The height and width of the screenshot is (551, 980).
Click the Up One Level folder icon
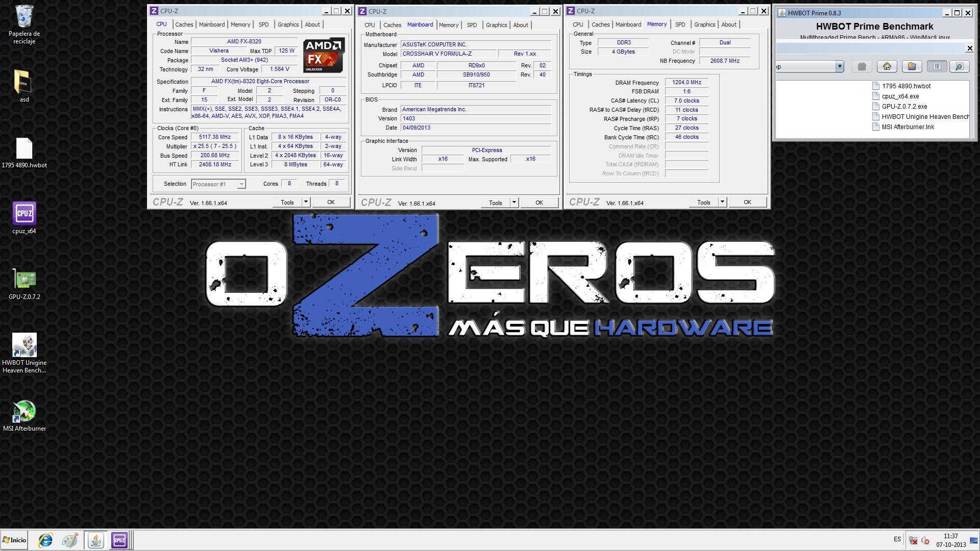pyautogui.click(x=862, y=66)
